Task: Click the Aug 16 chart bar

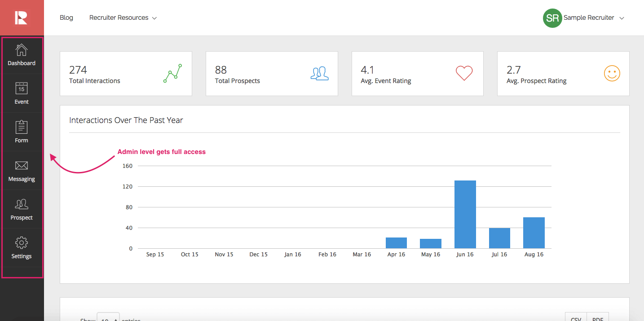Action: (534, 233)
